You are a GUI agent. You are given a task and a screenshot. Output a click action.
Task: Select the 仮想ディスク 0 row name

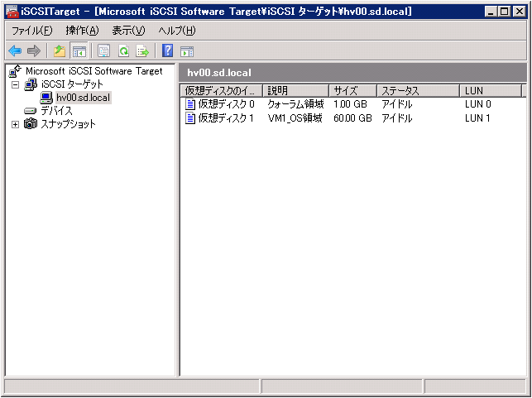(226, 103)
